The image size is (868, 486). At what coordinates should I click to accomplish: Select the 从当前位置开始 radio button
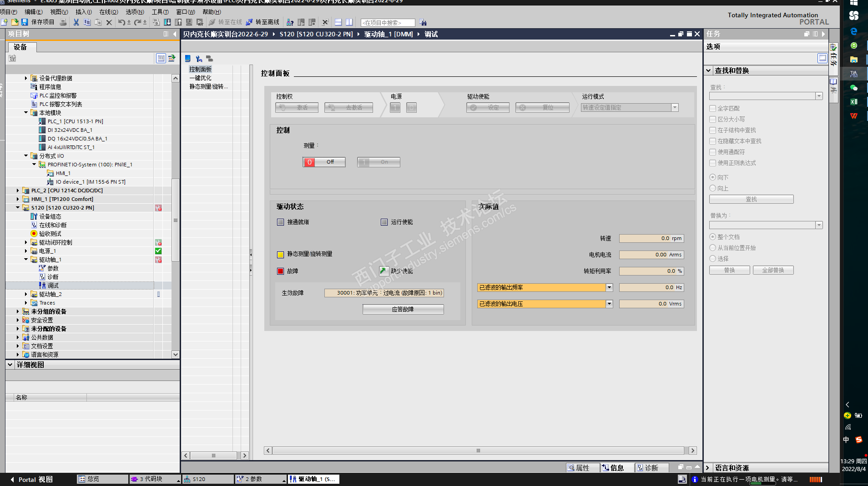[x=713, y=248]
